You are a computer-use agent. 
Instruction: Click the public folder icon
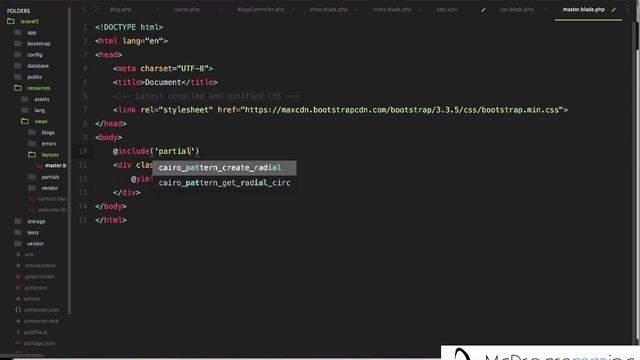point(18,77)
